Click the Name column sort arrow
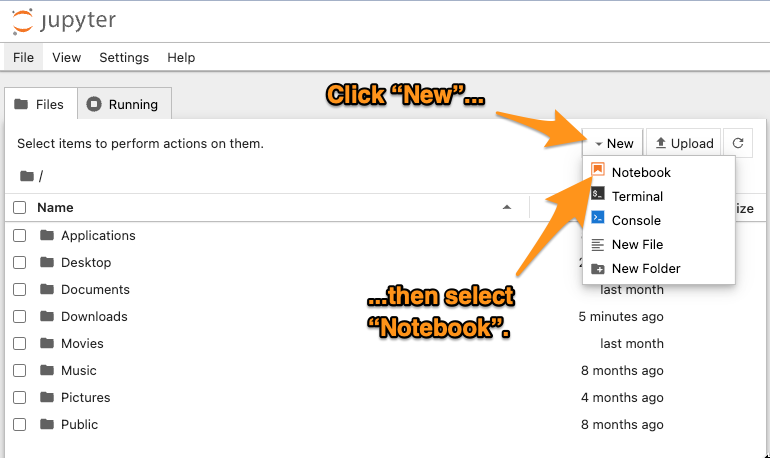This screenshot has height=458, width=770. point(507,207)
